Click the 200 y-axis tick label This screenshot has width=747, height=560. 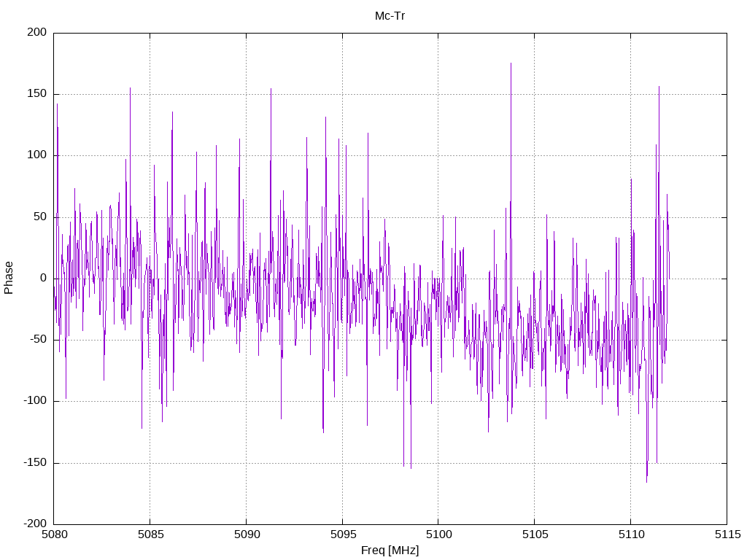pos(37,32)
